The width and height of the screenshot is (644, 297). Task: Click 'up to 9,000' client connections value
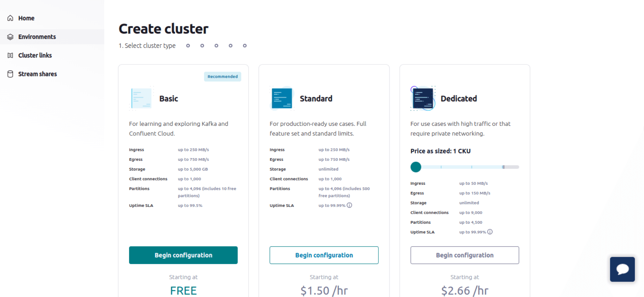[x=471, y=213]
